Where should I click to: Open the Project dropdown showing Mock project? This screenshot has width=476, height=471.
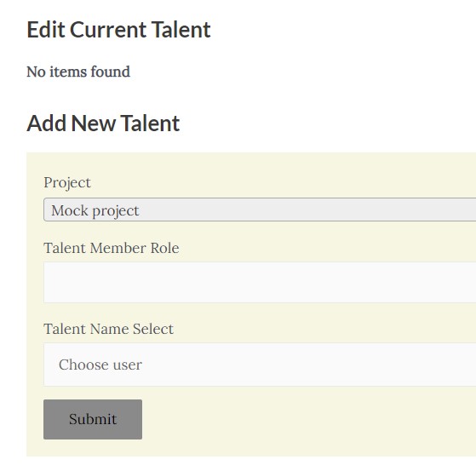tap(260, 210)
